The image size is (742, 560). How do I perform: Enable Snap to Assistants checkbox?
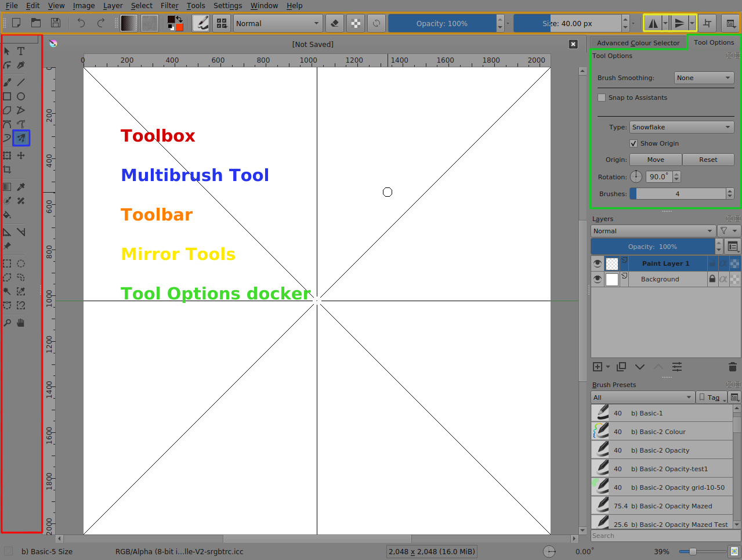click(602, 97)
